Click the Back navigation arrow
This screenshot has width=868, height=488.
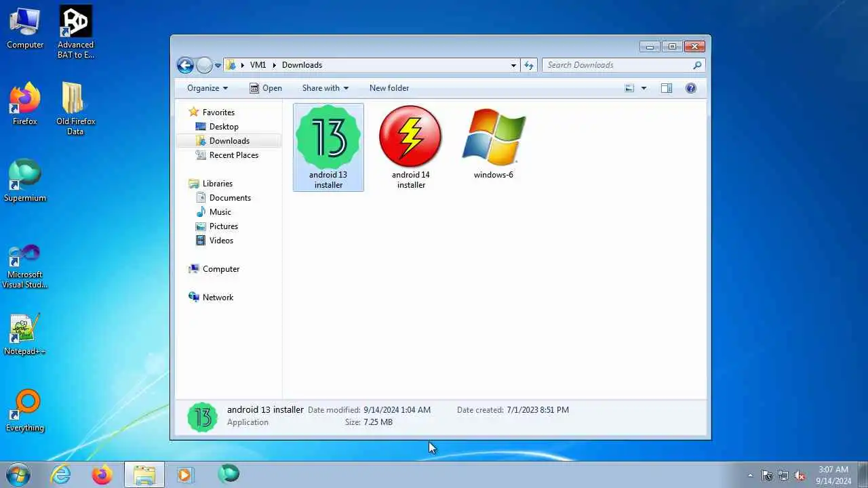click(x=185, y=65)
